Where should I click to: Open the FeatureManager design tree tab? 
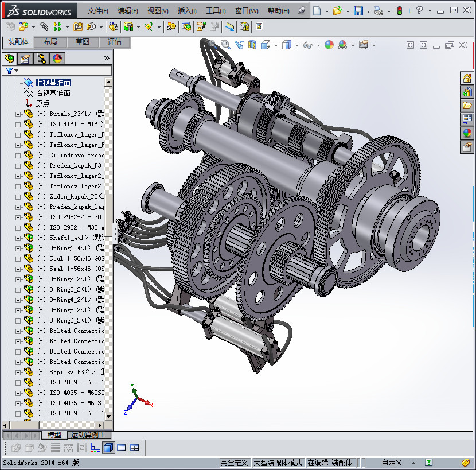[9, 58]
